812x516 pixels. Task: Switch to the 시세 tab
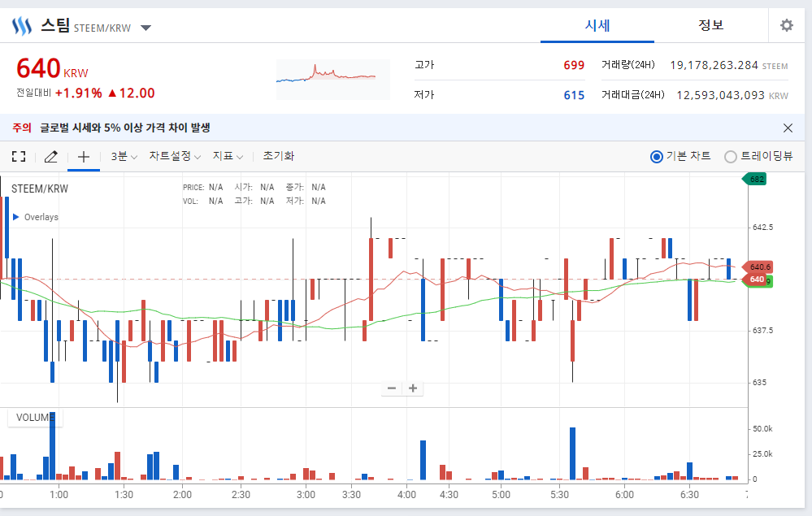[597, 25]
